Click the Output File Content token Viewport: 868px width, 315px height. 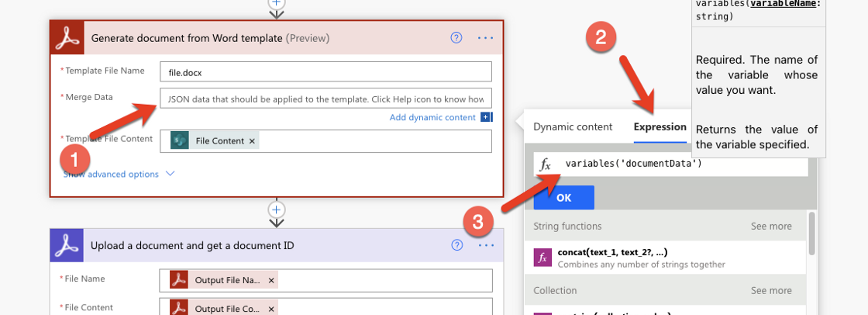pos(224,308)
